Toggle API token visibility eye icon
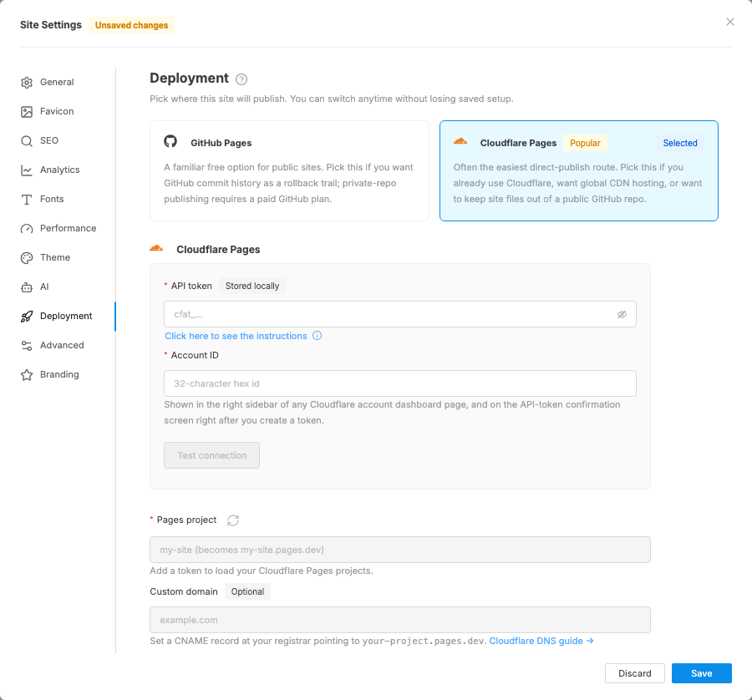The width and height of the screenshot is (752, 700). 622,315
